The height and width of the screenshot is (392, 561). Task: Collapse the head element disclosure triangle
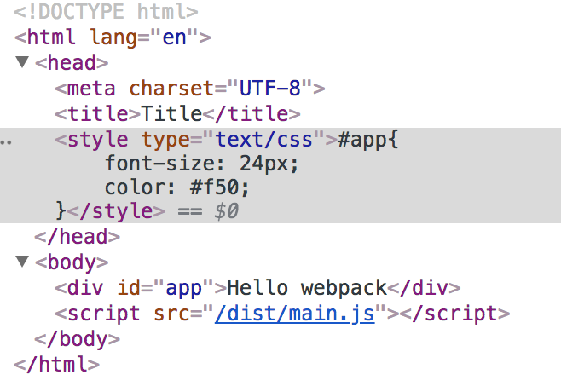(x=21, y=62)
